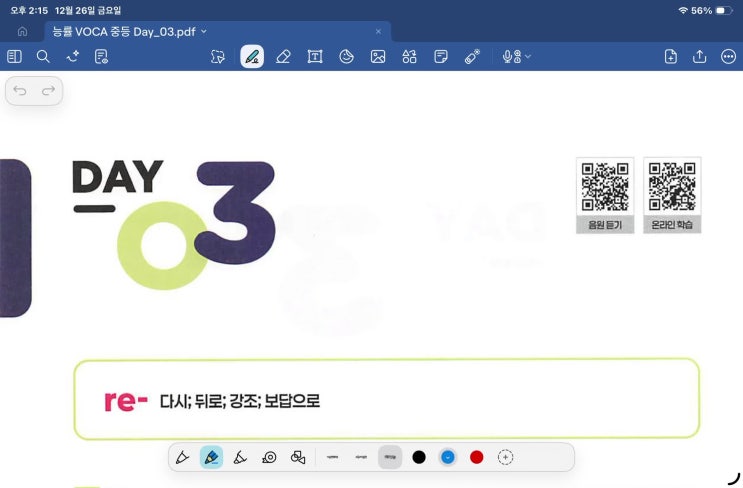Select the thinnest stroke width
This screenshot has height=488, width=743.
(331, 457)
